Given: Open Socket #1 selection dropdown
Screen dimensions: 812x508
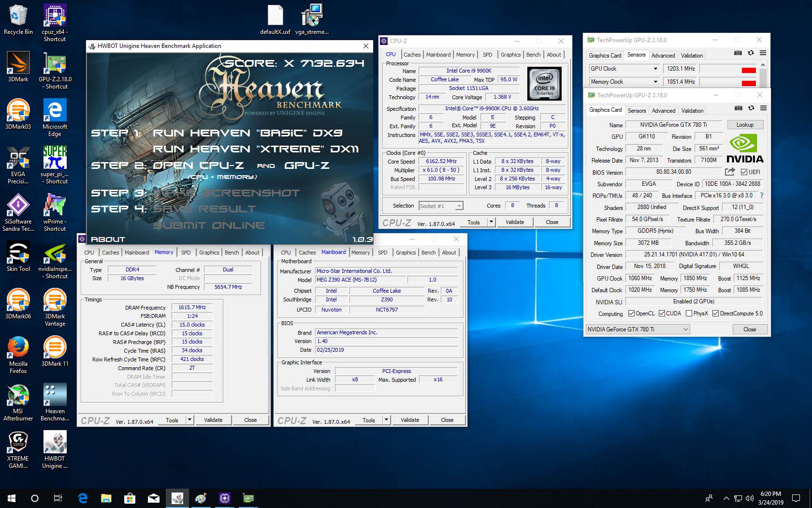Looking at the screenshot, I should (441, 206).
